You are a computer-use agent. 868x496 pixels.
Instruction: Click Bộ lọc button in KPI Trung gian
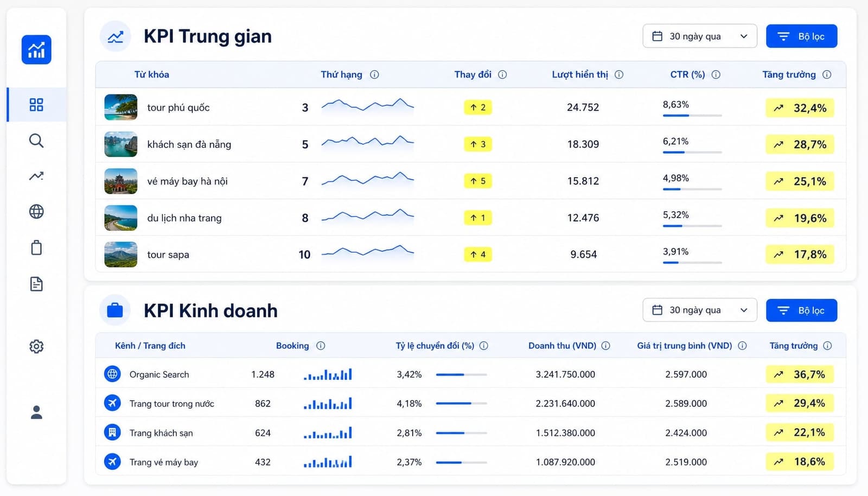[x=801, y=36]
